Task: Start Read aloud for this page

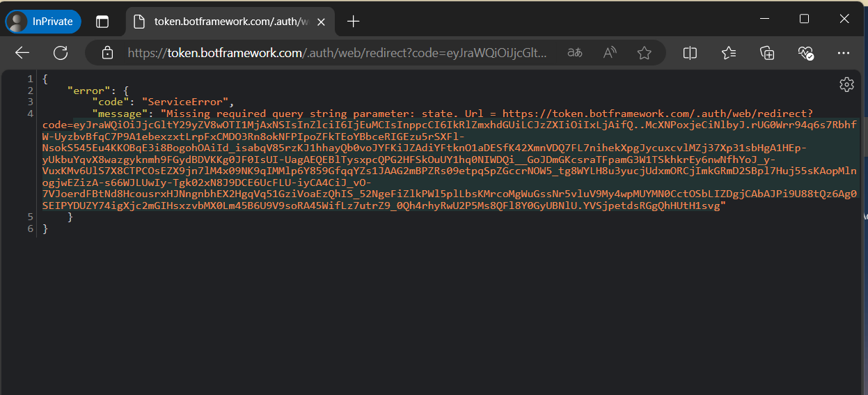Action: point(610,53)
